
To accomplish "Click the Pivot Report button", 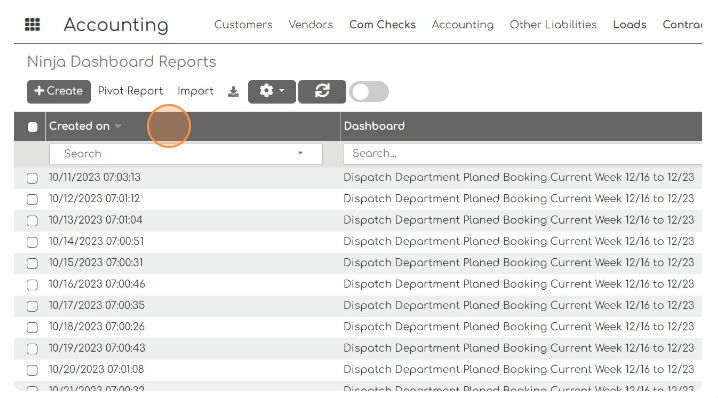I will [131, 91].
